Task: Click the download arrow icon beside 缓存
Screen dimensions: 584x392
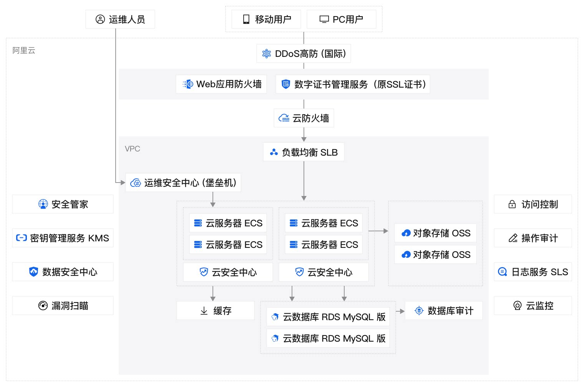Action: [x=204, y=311]
